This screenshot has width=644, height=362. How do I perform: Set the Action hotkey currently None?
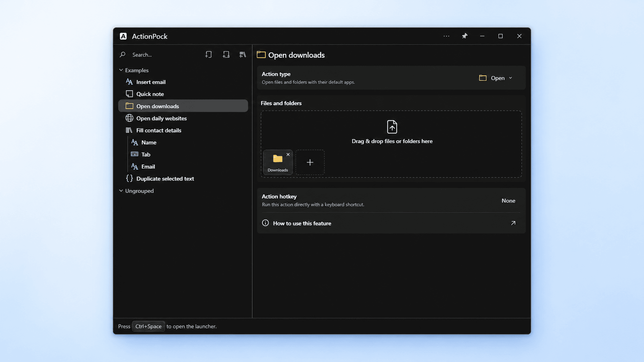(508, 200)
